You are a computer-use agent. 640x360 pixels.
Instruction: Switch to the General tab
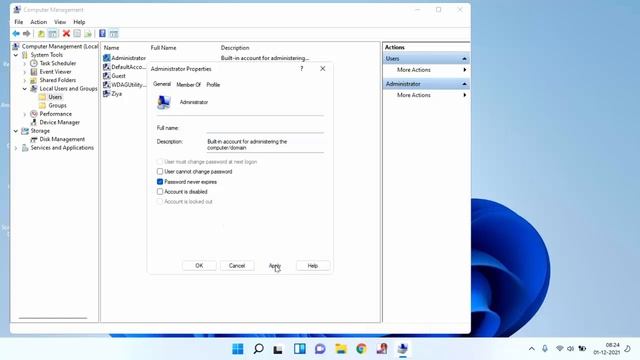click(162, 84)
